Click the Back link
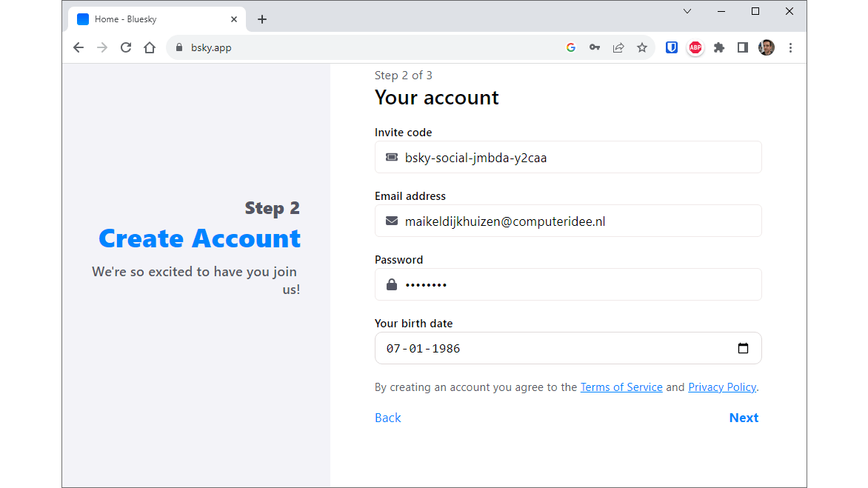 pos(387,418)
